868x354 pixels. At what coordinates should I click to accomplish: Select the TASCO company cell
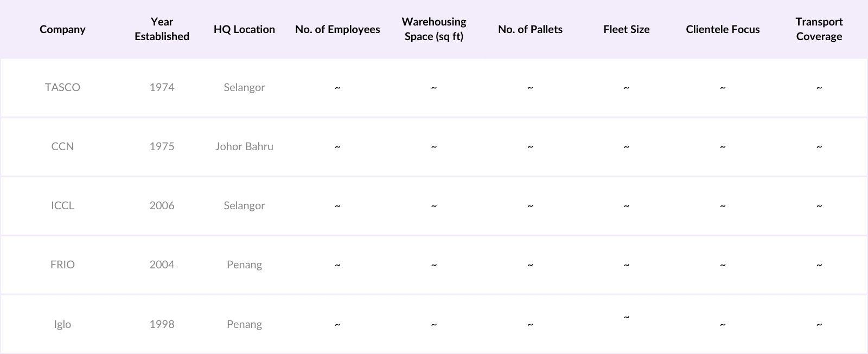[62, 87]
